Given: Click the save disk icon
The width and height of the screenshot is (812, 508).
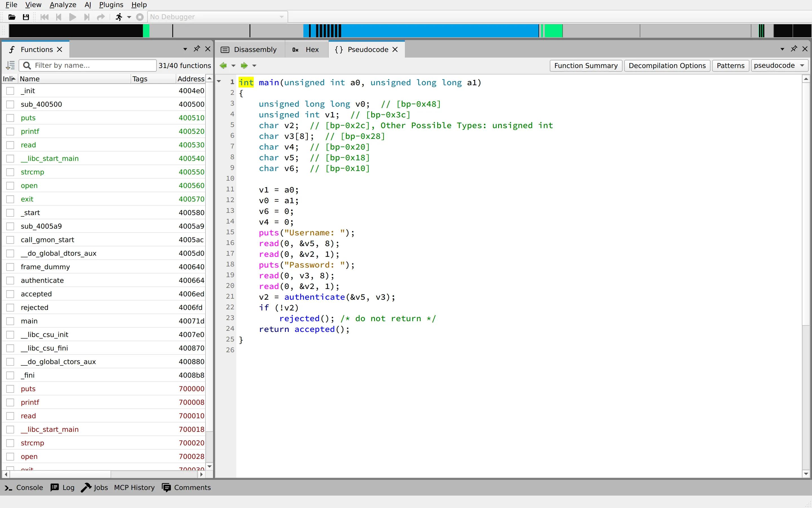Looking at the screenshot, I should coord(26,17).
